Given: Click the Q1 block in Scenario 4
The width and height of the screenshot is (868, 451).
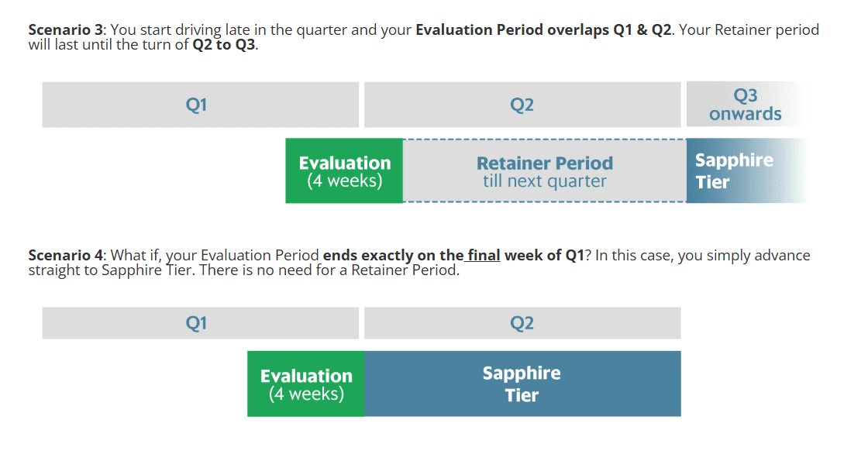Looking at the screenshot, I should tap(201, 323).
